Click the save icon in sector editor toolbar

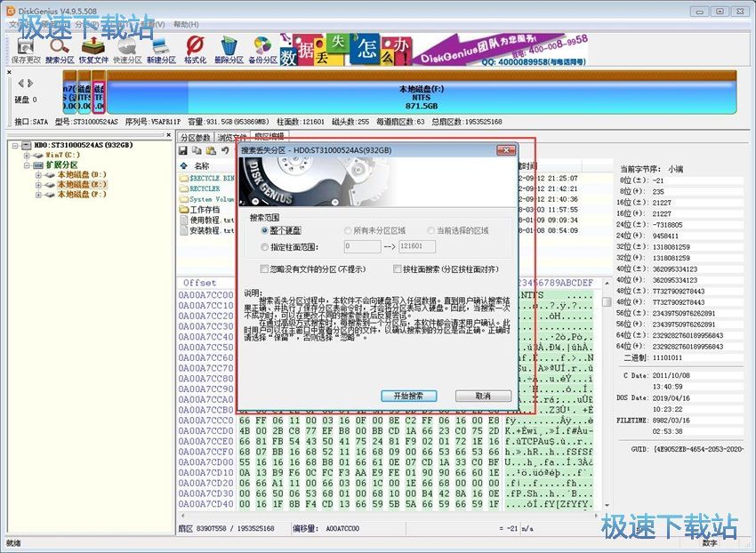(182, 150)
